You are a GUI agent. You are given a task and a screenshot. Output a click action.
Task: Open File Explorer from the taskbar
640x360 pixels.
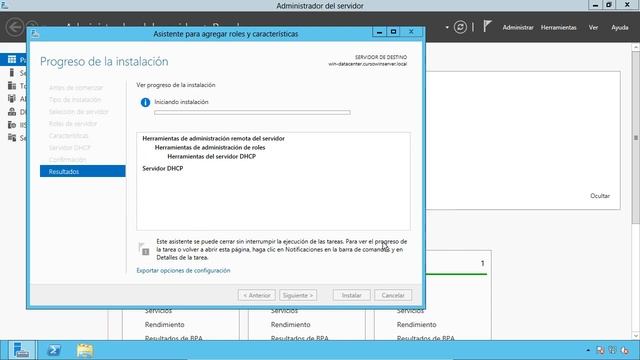[85, 350]
